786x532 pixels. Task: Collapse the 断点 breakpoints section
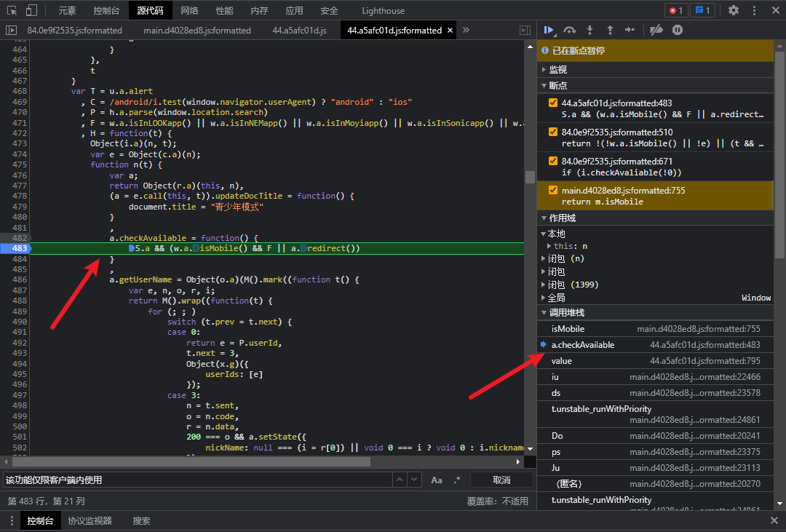tap(655, 86)
